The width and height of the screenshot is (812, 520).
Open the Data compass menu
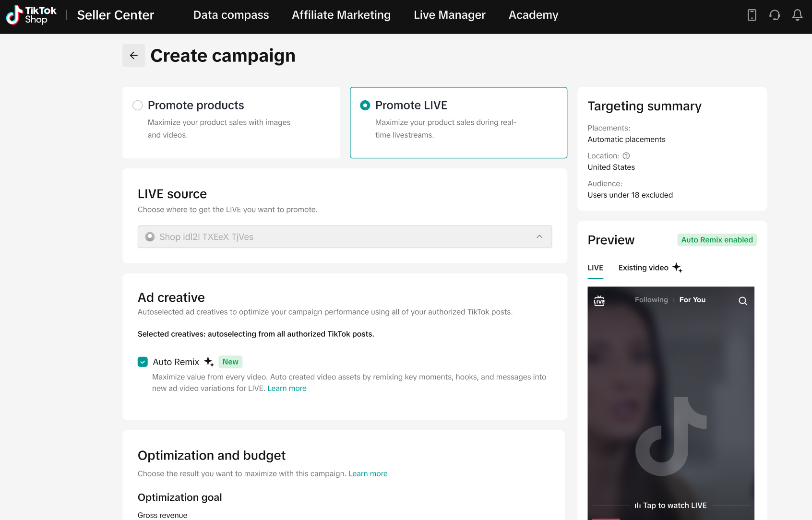coord(231,15)
